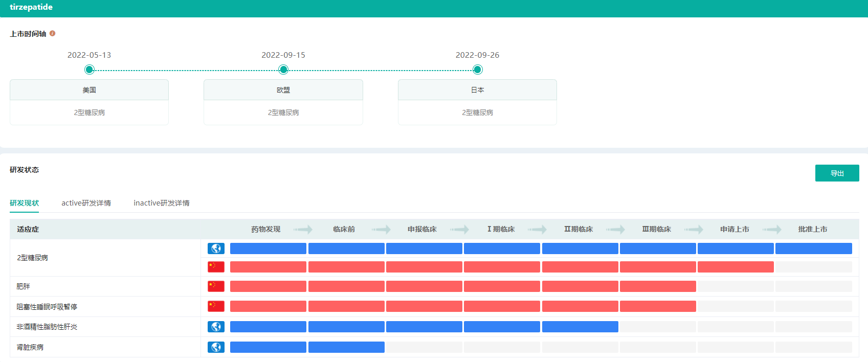Click the globe icon for 非酒精性脂肪性肝炎
The height and width of the screenshot is (362, 868).
(x=216, y=327)
